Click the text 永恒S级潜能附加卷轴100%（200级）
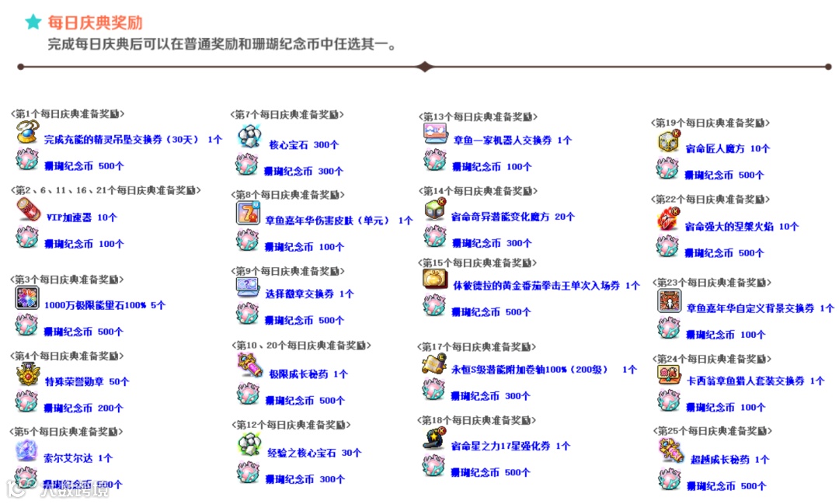 pyautogui.click(x=530, y=370)
